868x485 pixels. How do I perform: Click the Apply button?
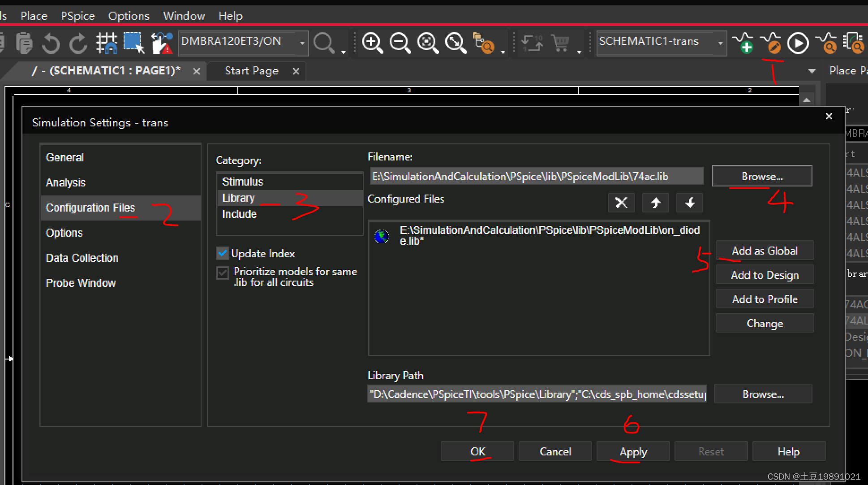632,451
